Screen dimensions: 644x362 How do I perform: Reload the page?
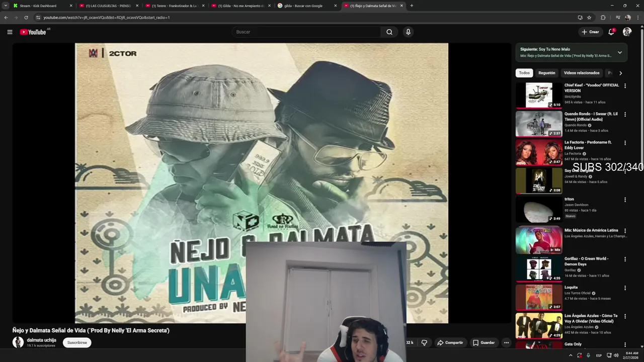coord(26,17)
